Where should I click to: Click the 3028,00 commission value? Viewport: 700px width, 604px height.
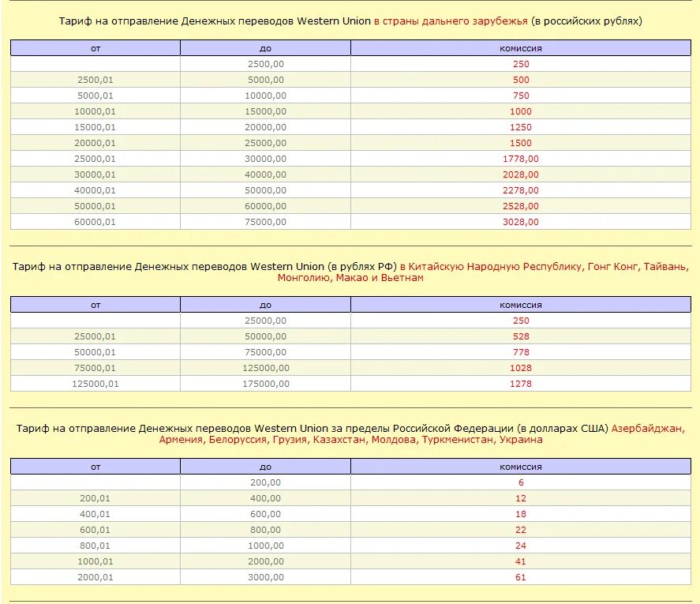(521, 222)
